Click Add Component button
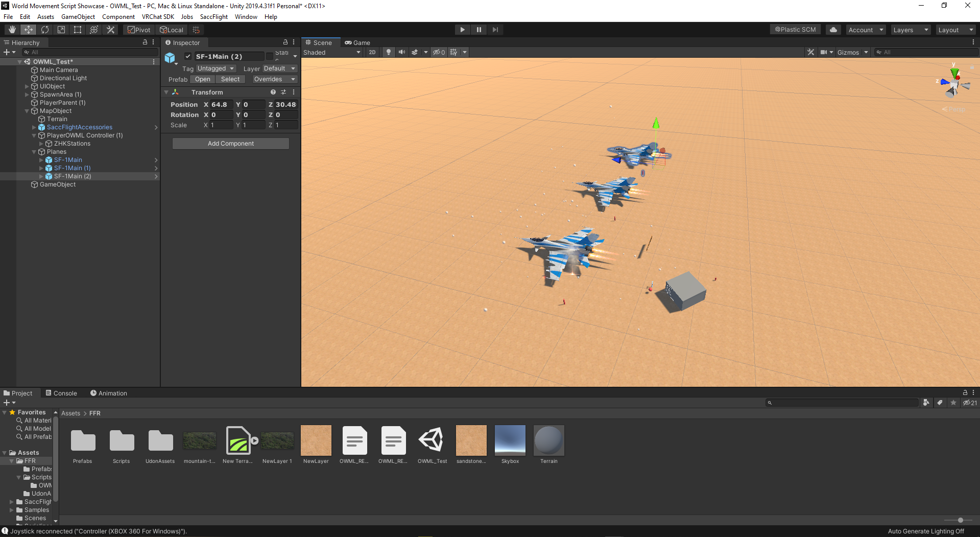This screenshot has height=537, width=980. tap(231, 144)
